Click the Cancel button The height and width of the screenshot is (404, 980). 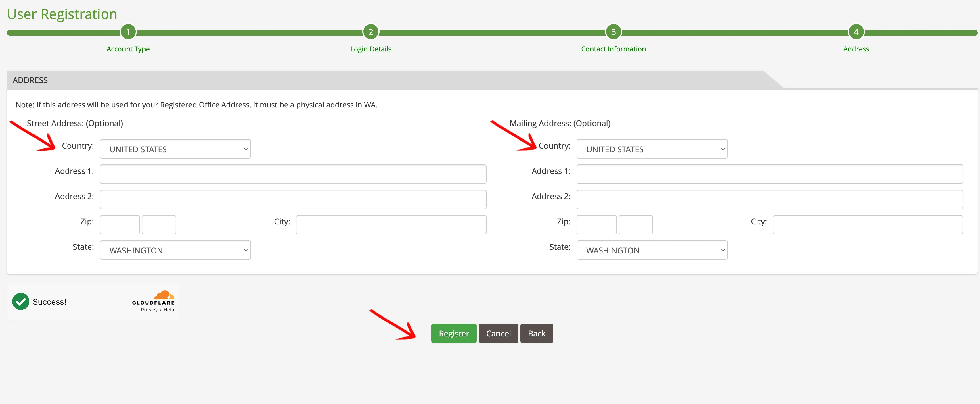click(498, 333)
